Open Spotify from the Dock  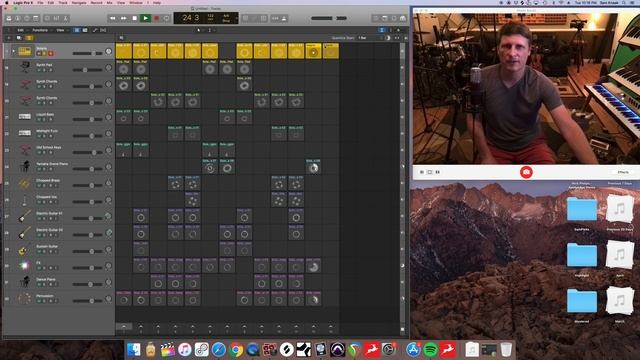coord(431,349)
